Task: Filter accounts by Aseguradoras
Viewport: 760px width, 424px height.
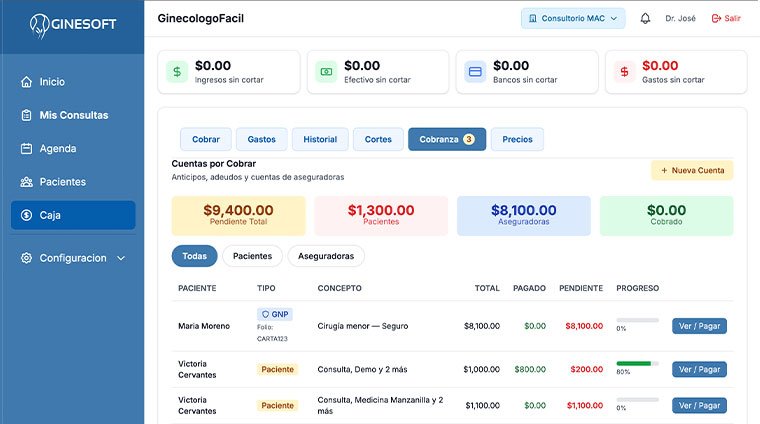Action: [x=326, y=256]
